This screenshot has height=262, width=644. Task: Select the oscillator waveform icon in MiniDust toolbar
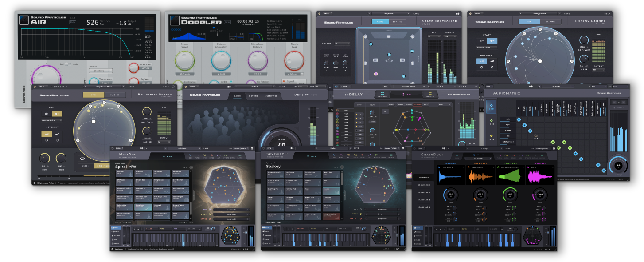pos(191,155)
